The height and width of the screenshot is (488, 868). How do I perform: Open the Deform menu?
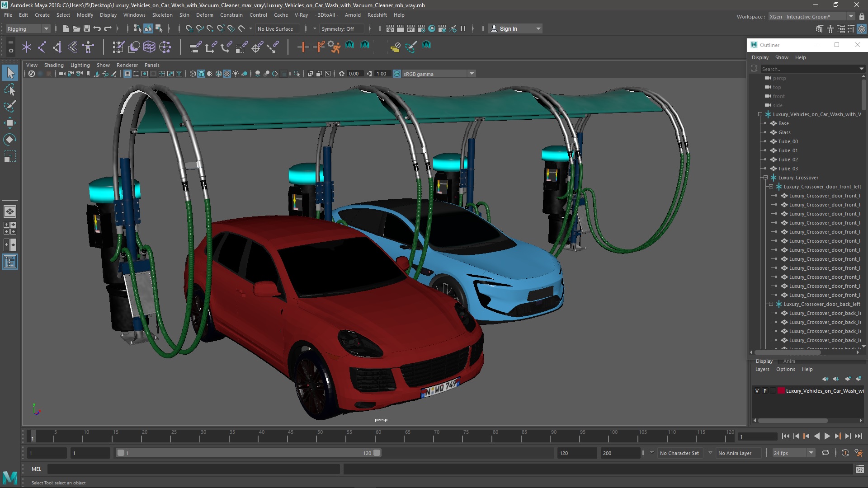coord(204,15)
